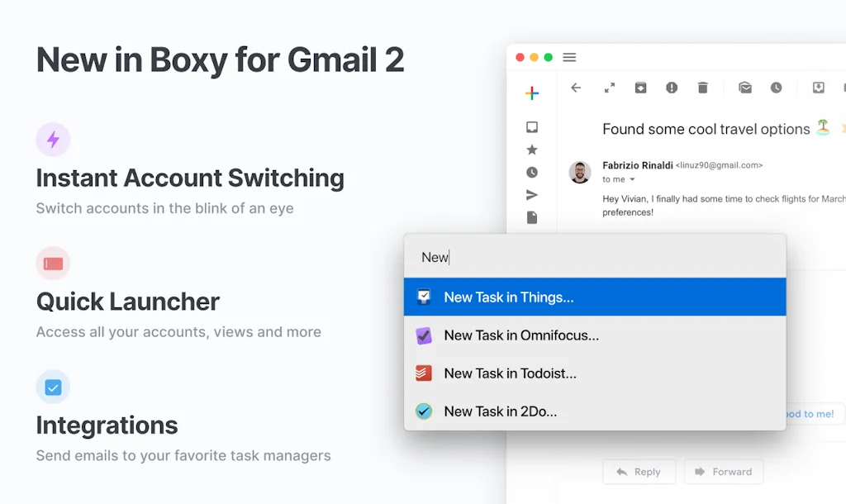Click the purple lightning bolt feature icon

53,140
